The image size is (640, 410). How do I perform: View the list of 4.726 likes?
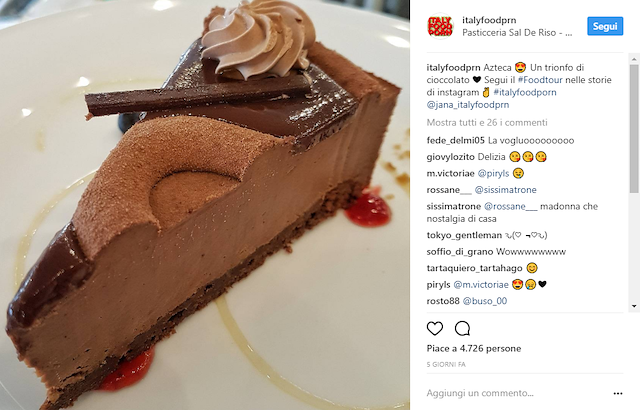click(474, 348)
